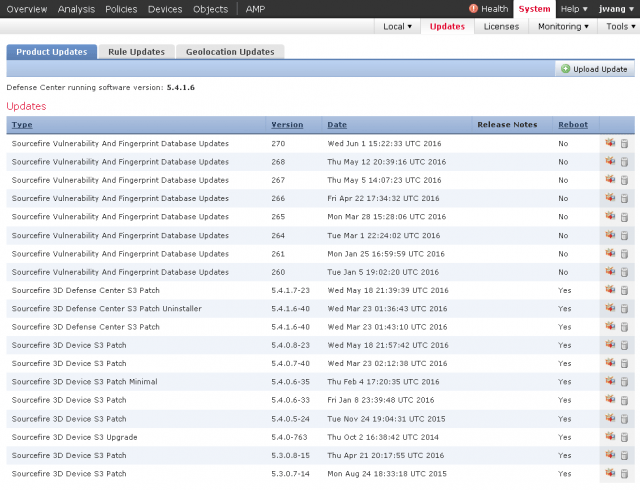Install Defense Center S3 Patch dated 01:43:10
Image resolution: width=640 pixels, height=490 pixels.
[x=610, y=326]
